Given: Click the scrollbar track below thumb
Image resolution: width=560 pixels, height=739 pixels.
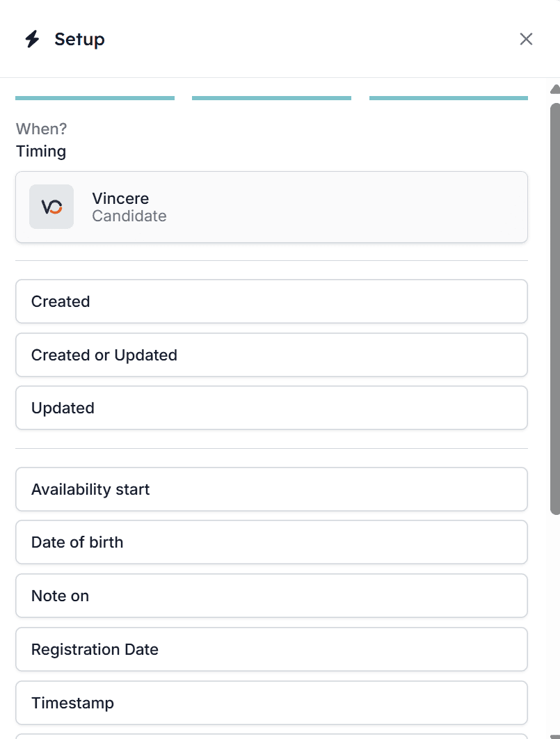Looking at the screenshot, I should [x=555, y=622].
